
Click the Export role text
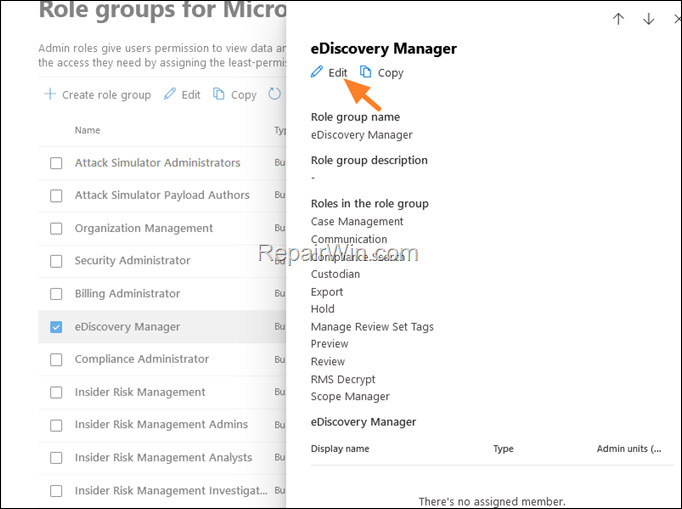tap(327, 292)
